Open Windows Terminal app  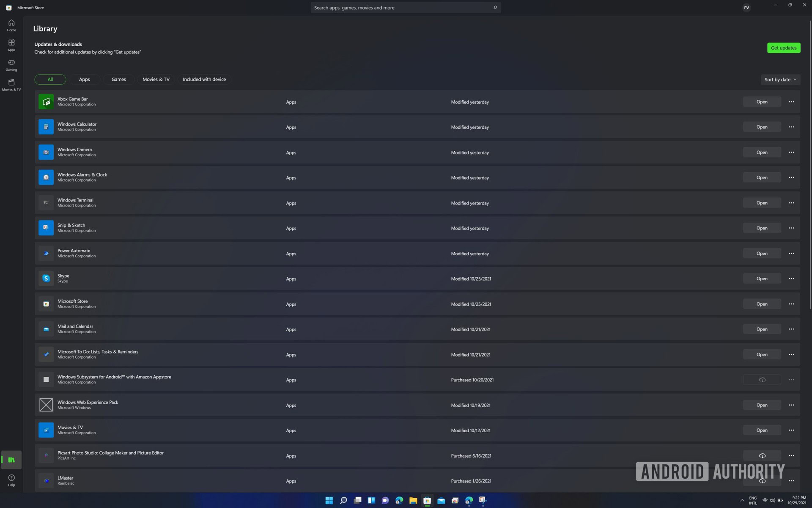[x=762, y=202]
